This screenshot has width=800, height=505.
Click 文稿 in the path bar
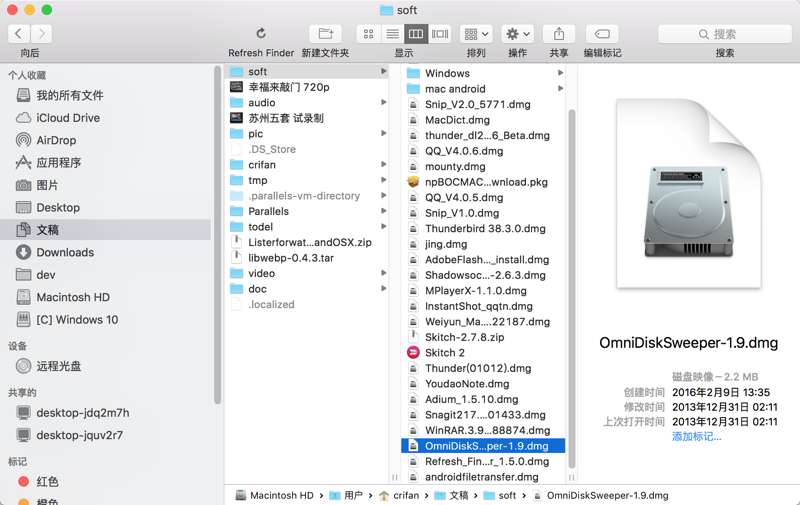tap(452, 495)
